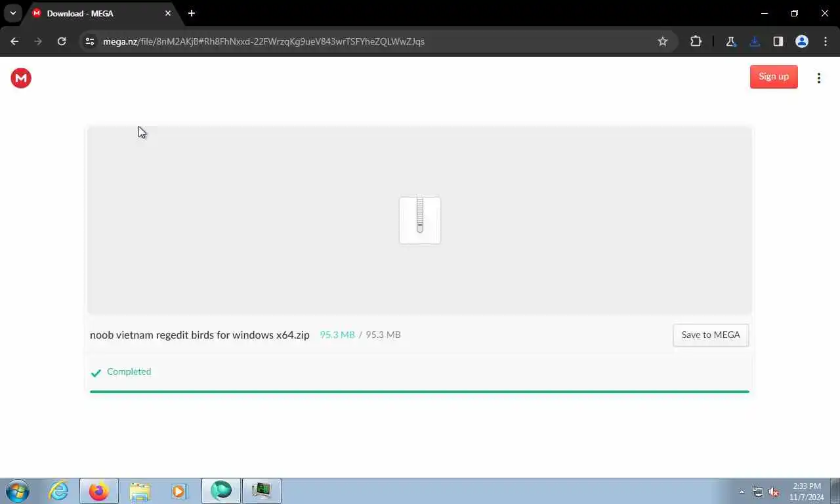Open site information icon in address bar
The image size is (840, 504).
click(x=91, y=41)
